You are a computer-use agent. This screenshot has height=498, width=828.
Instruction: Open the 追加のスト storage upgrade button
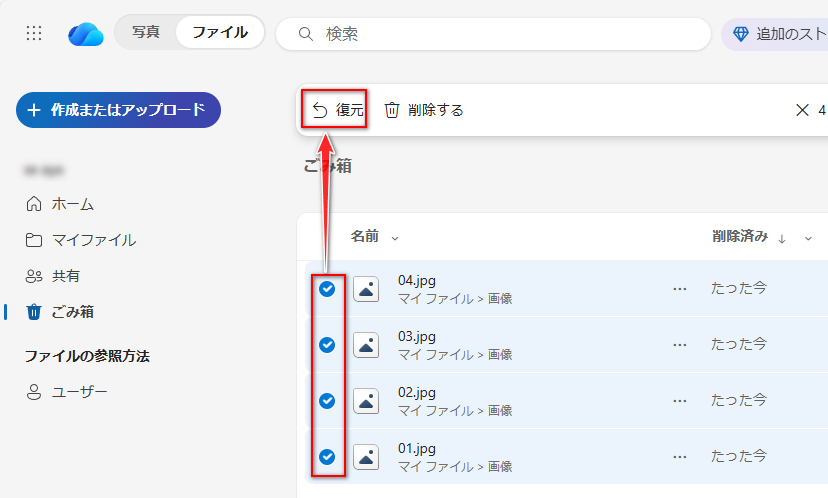tap(775, 34)
